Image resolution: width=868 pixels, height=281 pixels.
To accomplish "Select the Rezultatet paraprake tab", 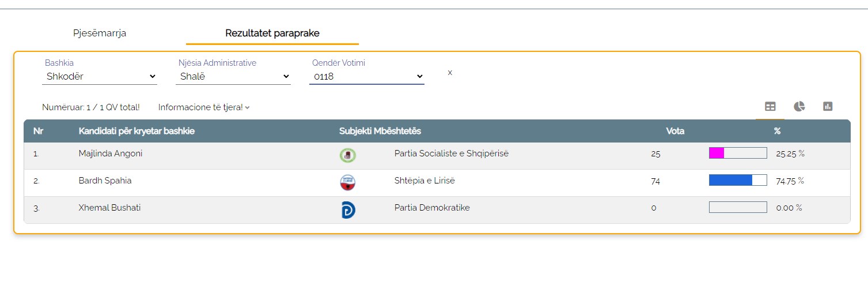I will tap(272, 33).
